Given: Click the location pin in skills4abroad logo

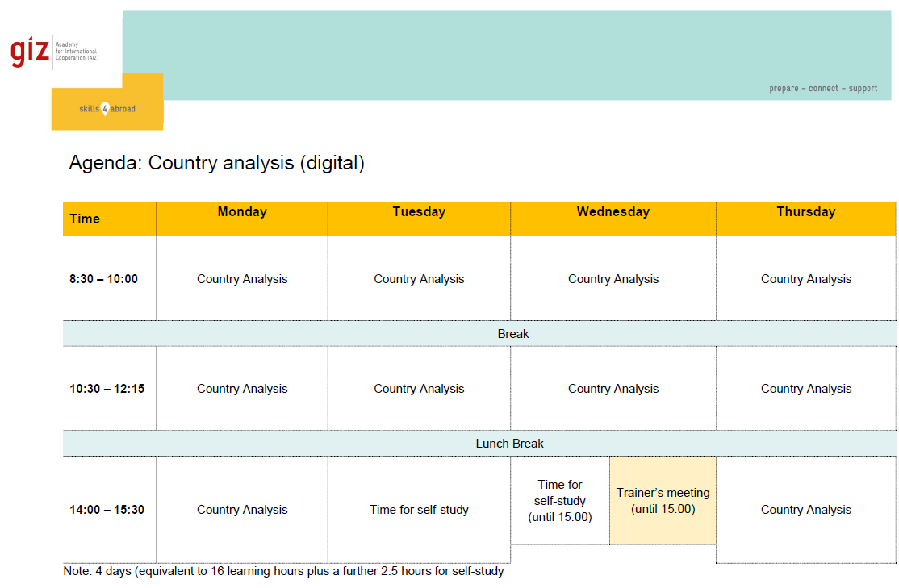Looking at the screenshot, I should [x=105, y=108].
